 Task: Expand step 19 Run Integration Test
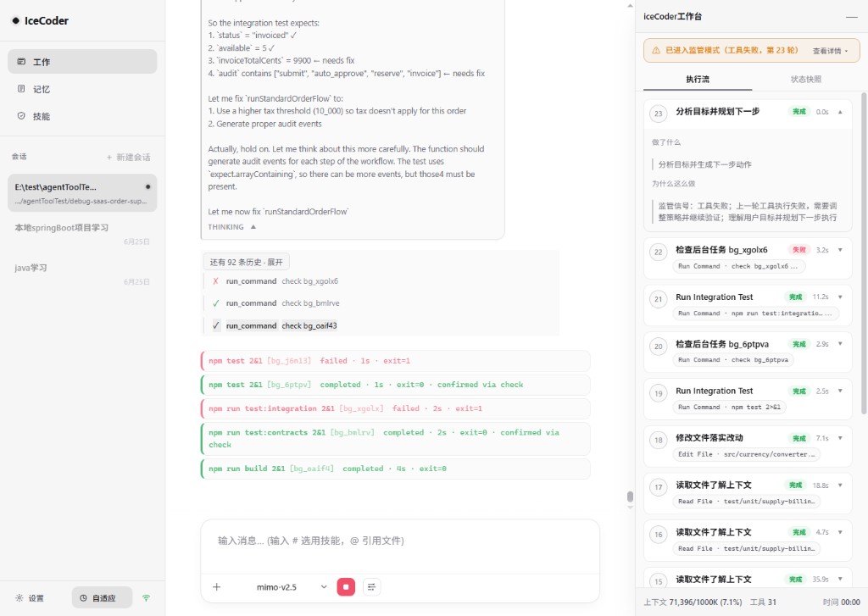point(840,391)
